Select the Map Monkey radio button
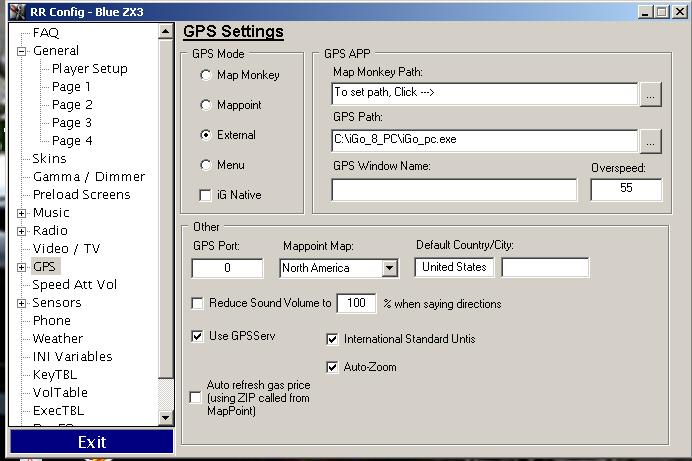 click(206, 75)
